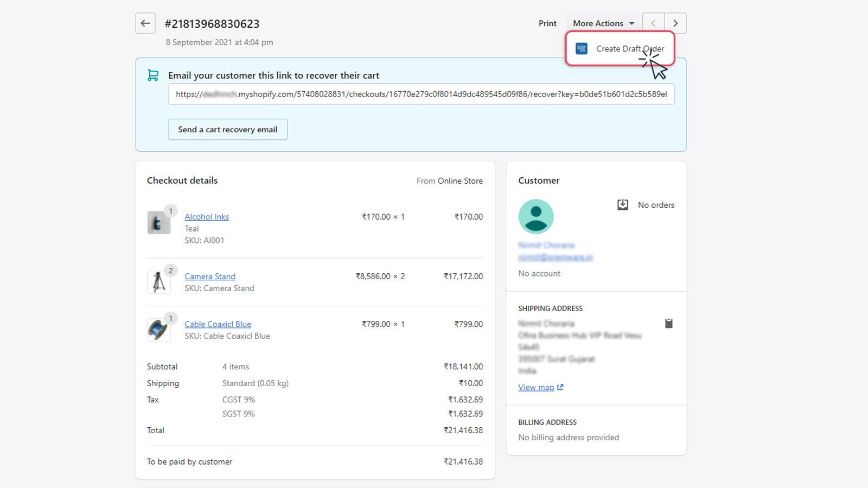Viewport: 868px width, 488px height.
Task: Open the Cable Coaxicl Blue product link
Action: coord(218,324)
